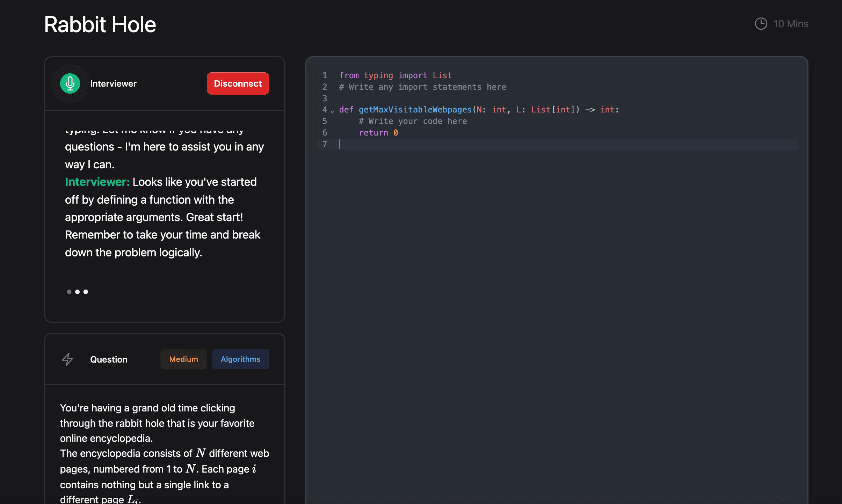Click the green microphone icon
Viewport: 842px width, 504px height.
[70, 83]
